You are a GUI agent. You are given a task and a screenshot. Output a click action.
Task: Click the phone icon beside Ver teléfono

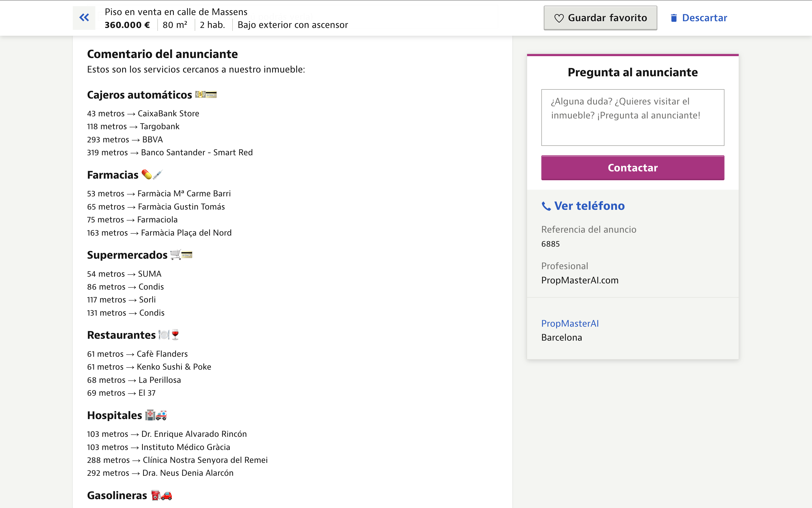tap(546, 206)
